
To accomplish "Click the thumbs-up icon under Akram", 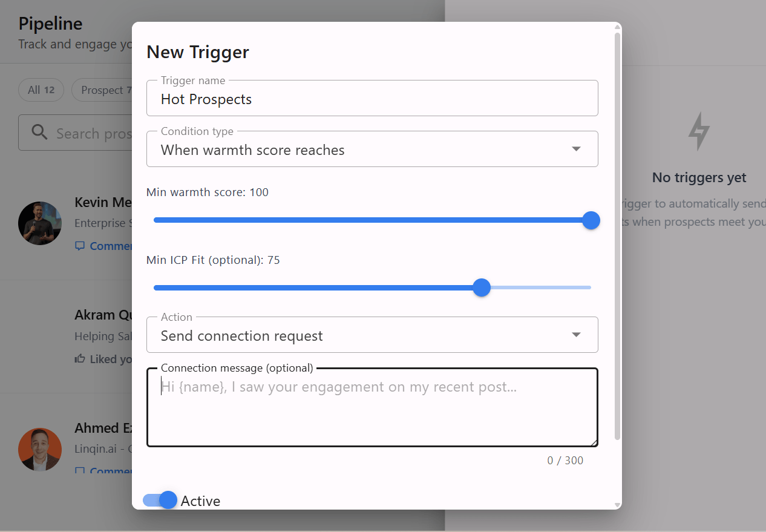I will [x=79, y=359].
